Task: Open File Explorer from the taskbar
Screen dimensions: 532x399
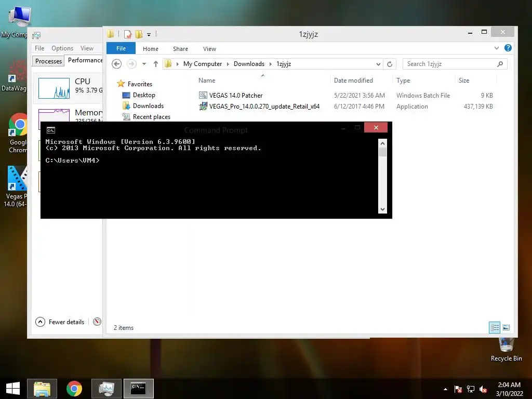Action: pos(42,389)
